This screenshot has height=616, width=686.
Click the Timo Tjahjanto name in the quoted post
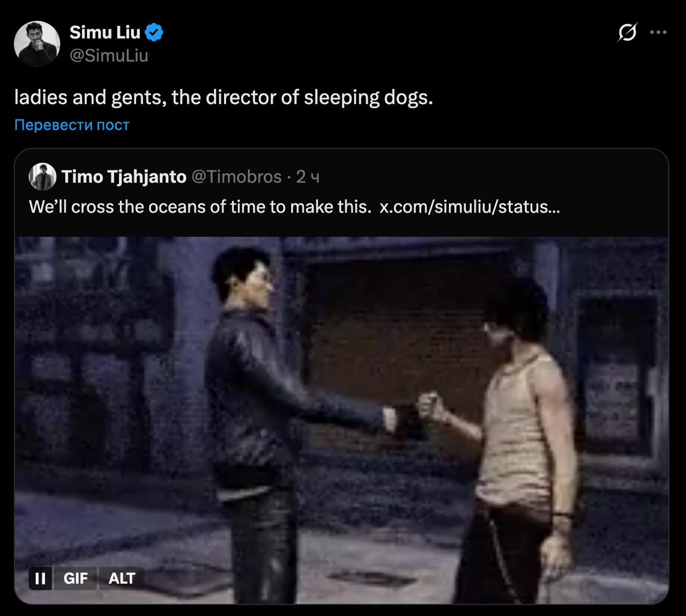124,176
